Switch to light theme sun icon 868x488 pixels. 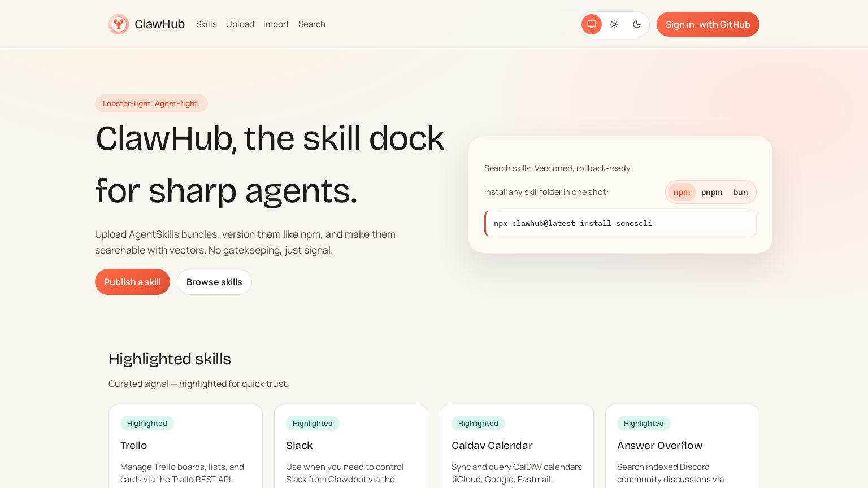[614, 24]
